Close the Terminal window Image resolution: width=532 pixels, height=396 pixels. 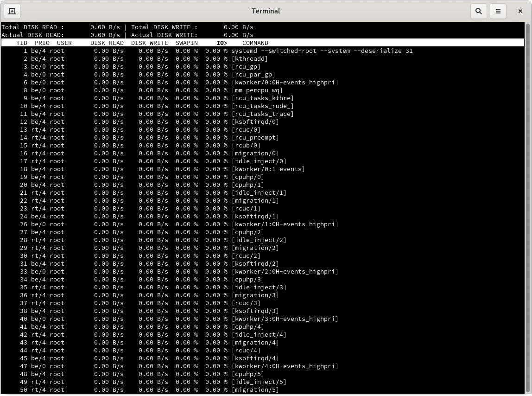[x=520, y=11]
